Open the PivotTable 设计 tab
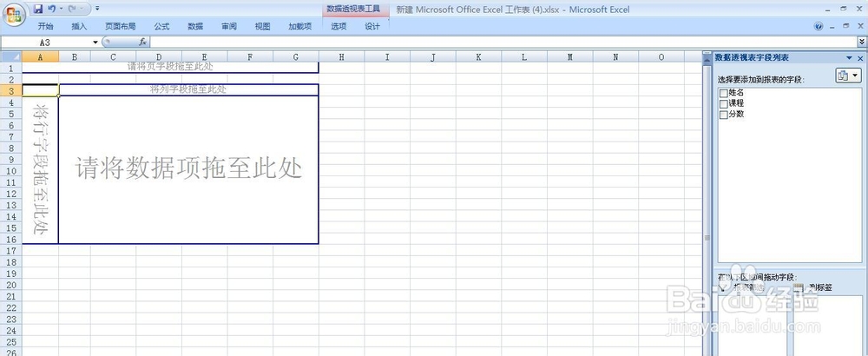This screenshot has width=868, height=356. pyautogui.click(x=372, y=26)
